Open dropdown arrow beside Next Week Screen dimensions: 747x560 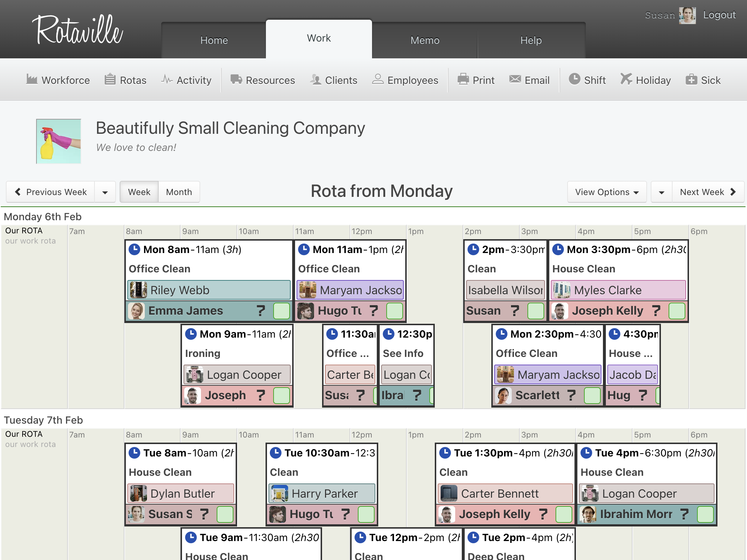tap(662, 192)
